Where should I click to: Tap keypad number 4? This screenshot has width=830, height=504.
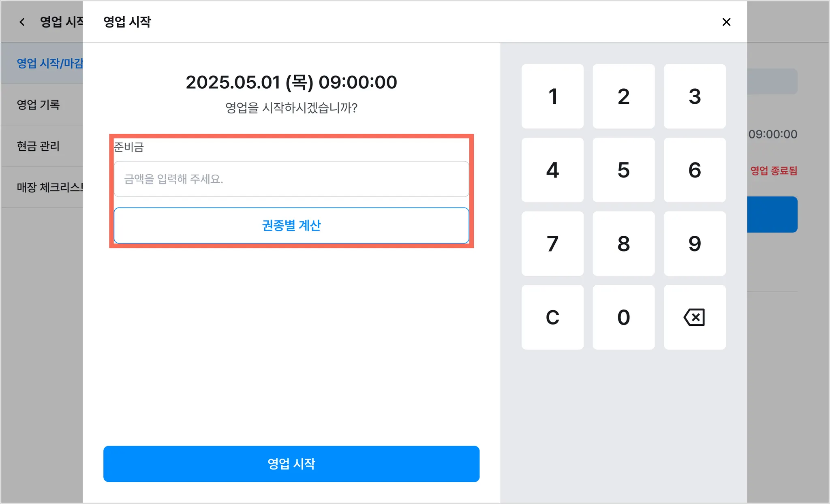click(552, 170)
